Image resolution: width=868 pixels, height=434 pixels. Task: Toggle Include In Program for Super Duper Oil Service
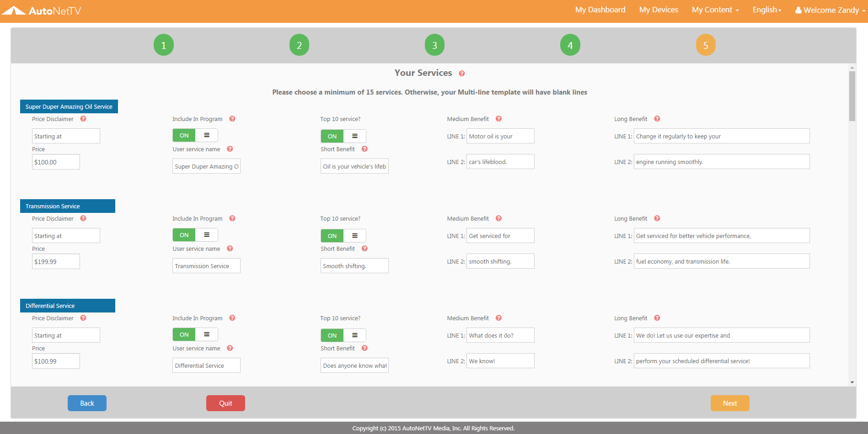(195, 135)
